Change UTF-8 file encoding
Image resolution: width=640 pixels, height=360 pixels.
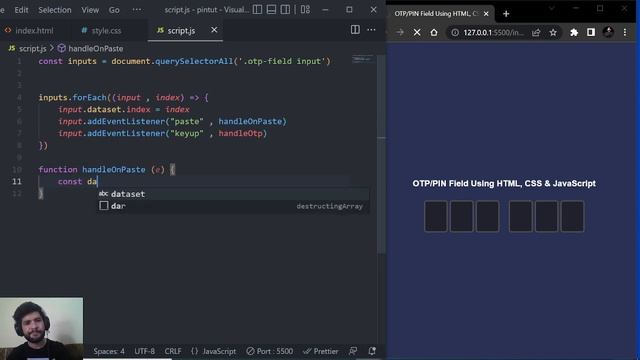[144, 351]
